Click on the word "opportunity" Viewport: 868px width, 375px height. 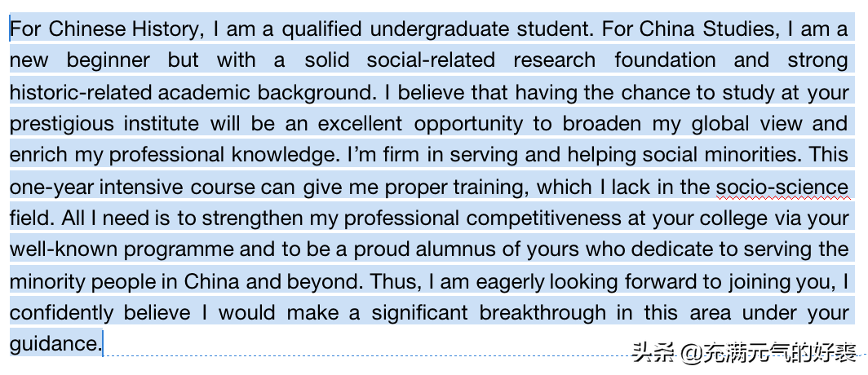coord(467,124)
